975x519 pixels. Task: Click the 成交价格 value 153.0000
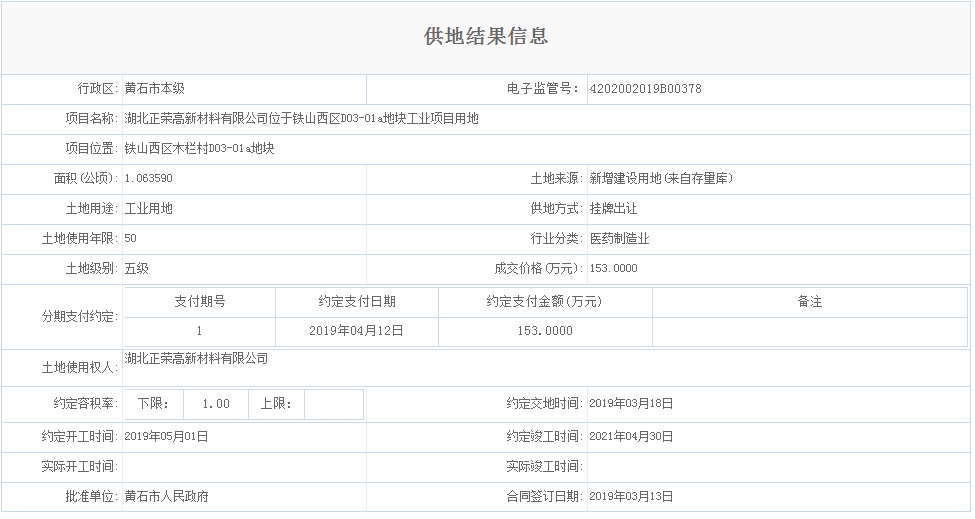point(613,269)
